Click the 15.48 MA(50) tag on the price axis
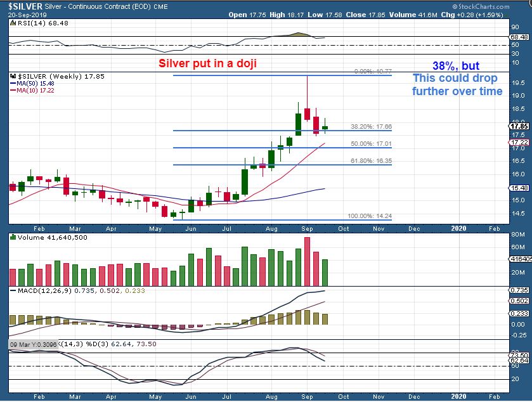Image resolution: width=532 pixels, height=402 pixels. click(x=519, y=188)
